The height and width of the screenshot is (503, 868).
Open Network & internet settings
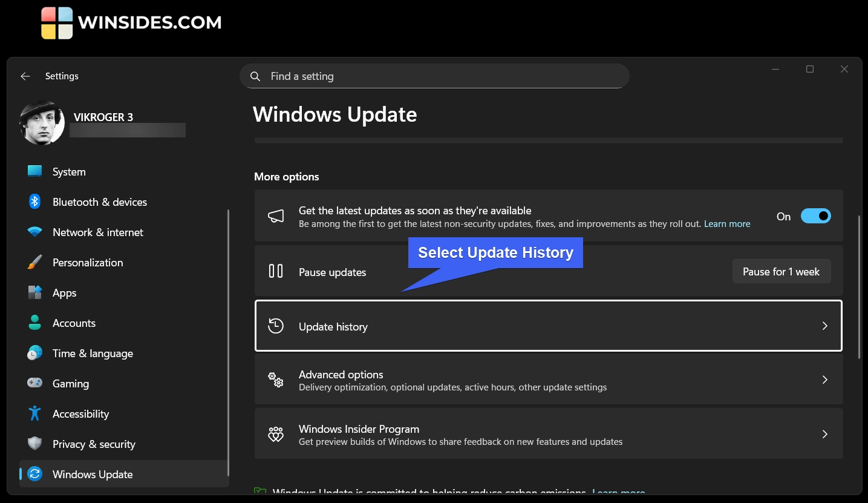tap(98, 232)
